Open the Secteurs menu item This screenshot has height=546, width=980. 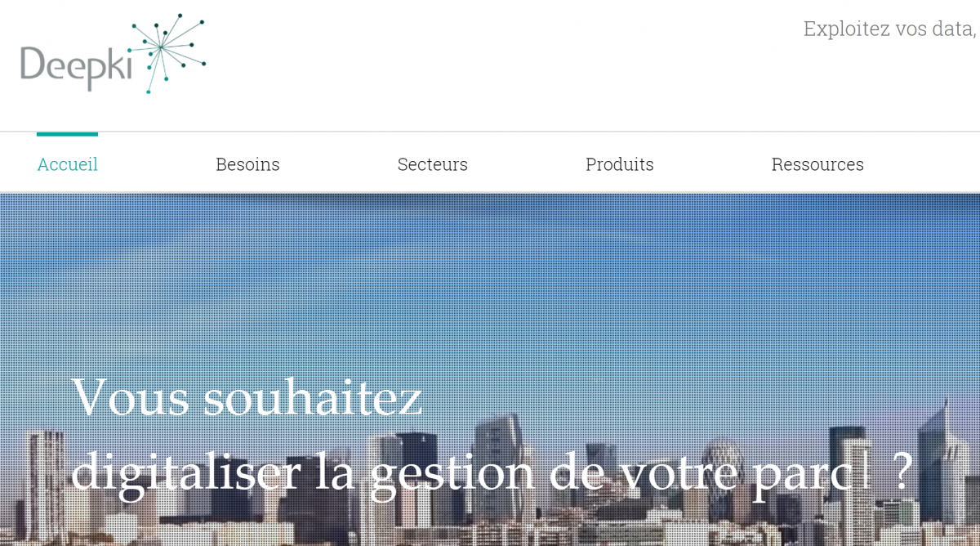point(433,164)
